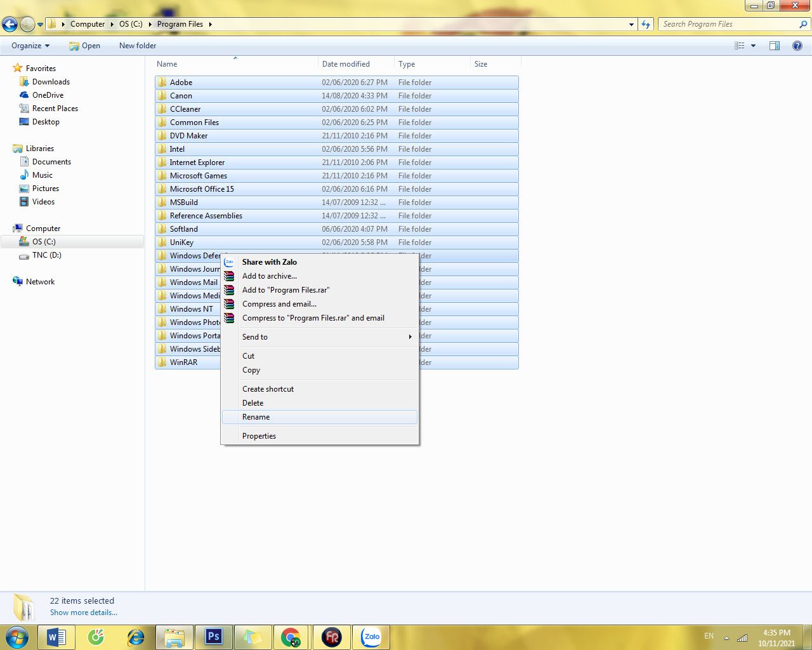Select the UniKey folder
Viewport: 812px width, 650px height.
(x=337, y=242)
